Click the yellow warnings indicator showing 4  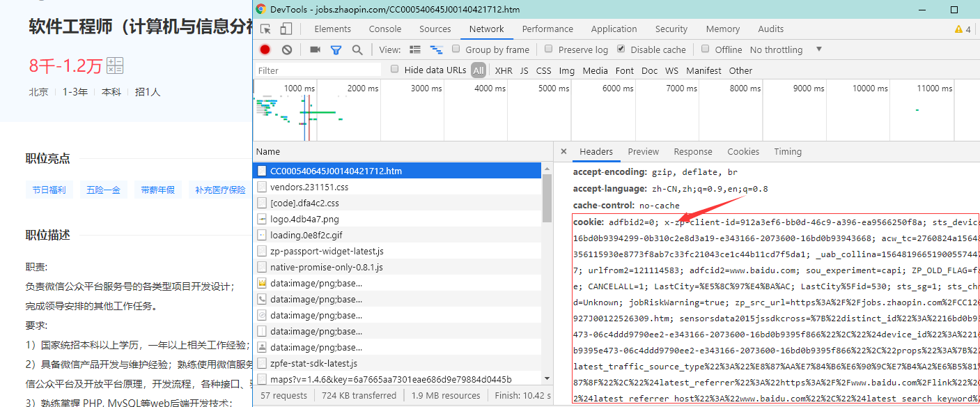963,29
